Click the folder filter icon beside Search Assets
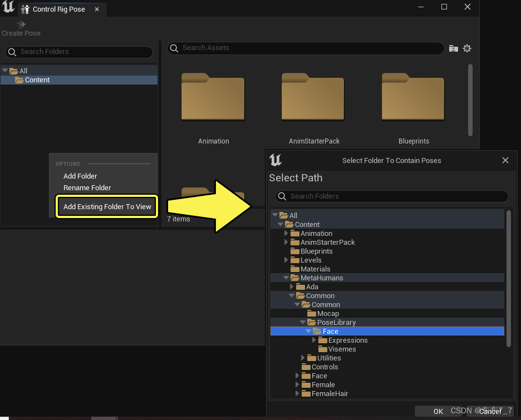521x420 pixels. tap(453, 48)
